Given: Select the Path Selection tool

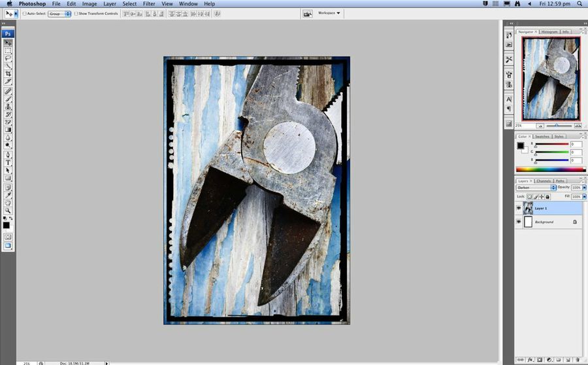Looking at the screenshot, I should (8, 170).
